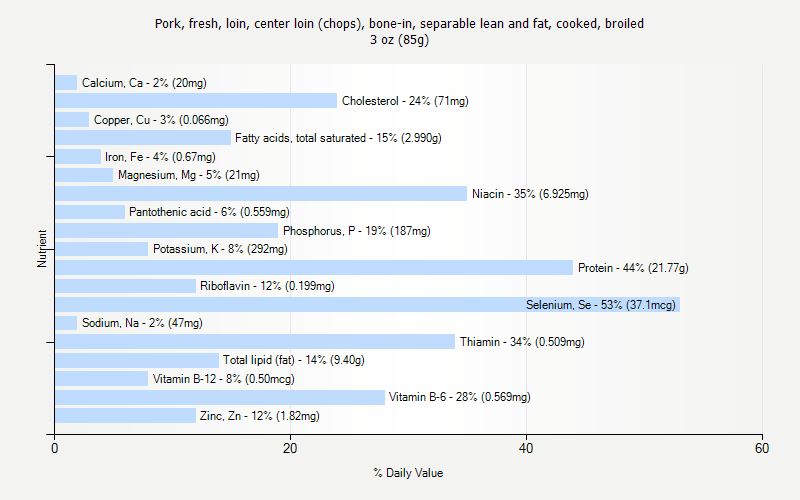Click the Pantothenic acid 6% label
The image size is (800, 500).
[209, 212]
